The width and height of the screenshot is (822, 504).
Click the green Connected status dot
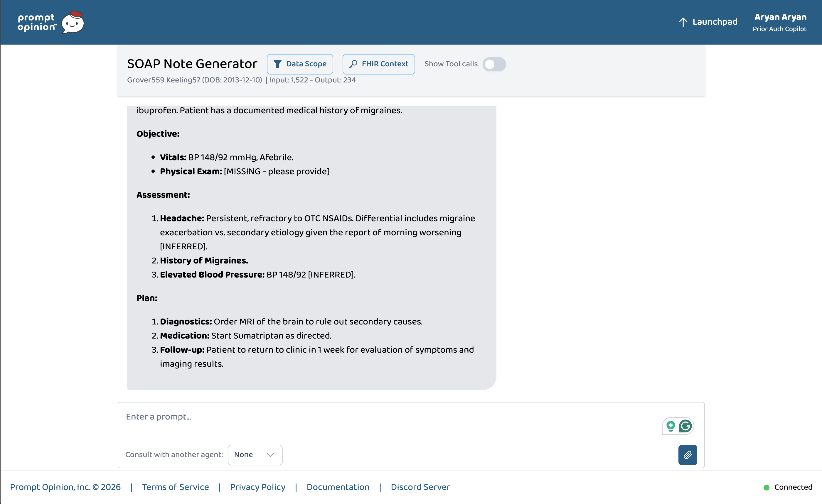(x=766, y=487)
